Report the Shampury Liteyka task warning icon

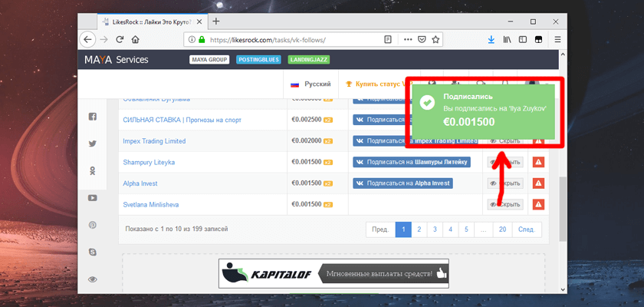click(538, 162)
